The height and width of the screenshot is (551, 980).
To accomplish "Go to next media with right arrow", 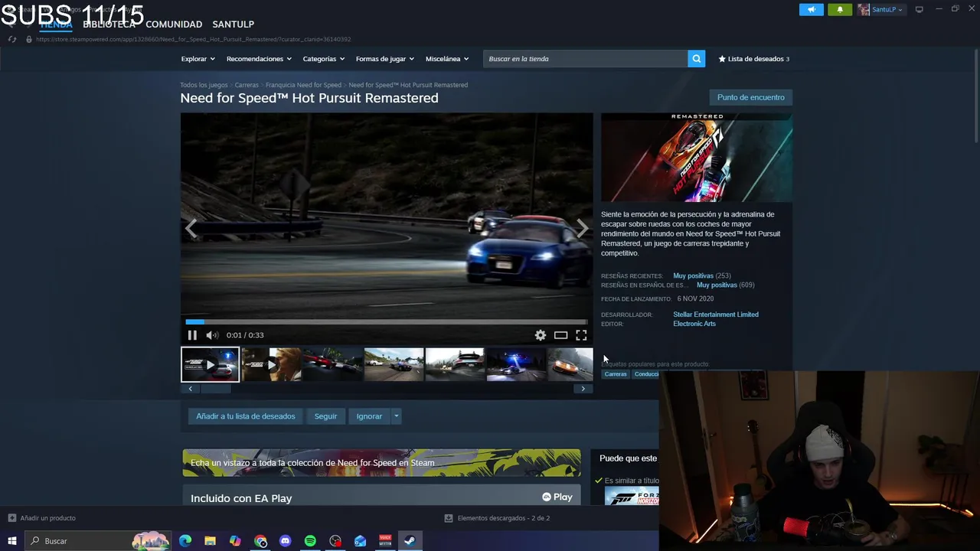I will [582, 228].
